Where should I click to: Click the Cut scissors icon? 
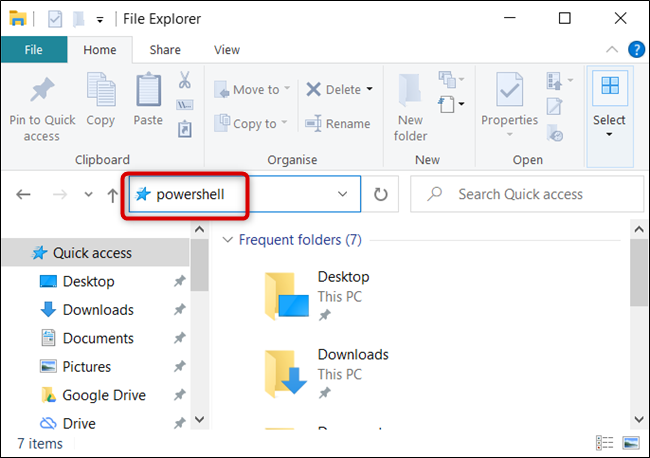[184, 80]
